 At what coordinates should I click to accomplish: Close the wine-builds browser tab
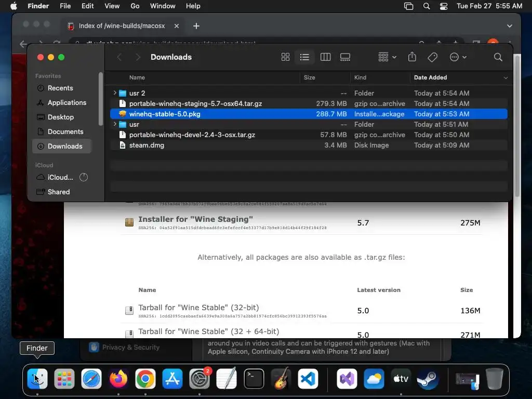pos(177,26)
